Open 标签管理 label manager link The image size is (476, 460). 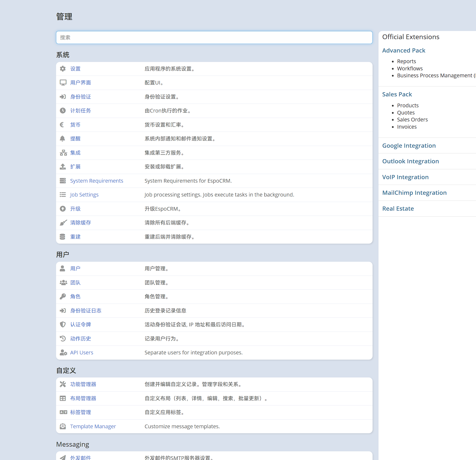tap(80, 412)
